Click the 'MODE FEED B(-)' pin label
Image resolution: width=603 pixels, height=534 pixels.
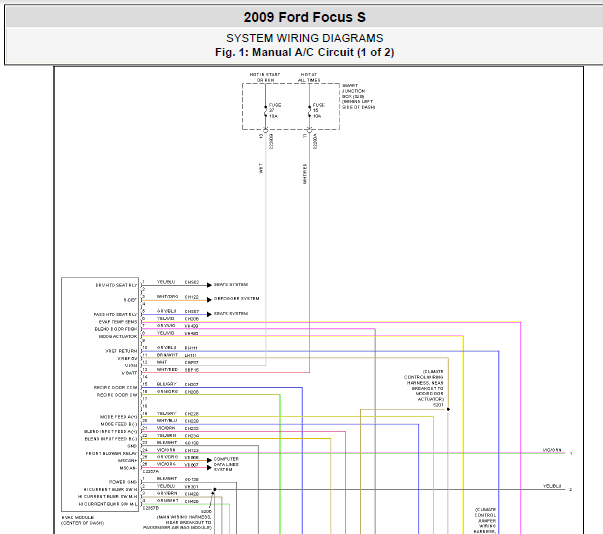point(119,424)
